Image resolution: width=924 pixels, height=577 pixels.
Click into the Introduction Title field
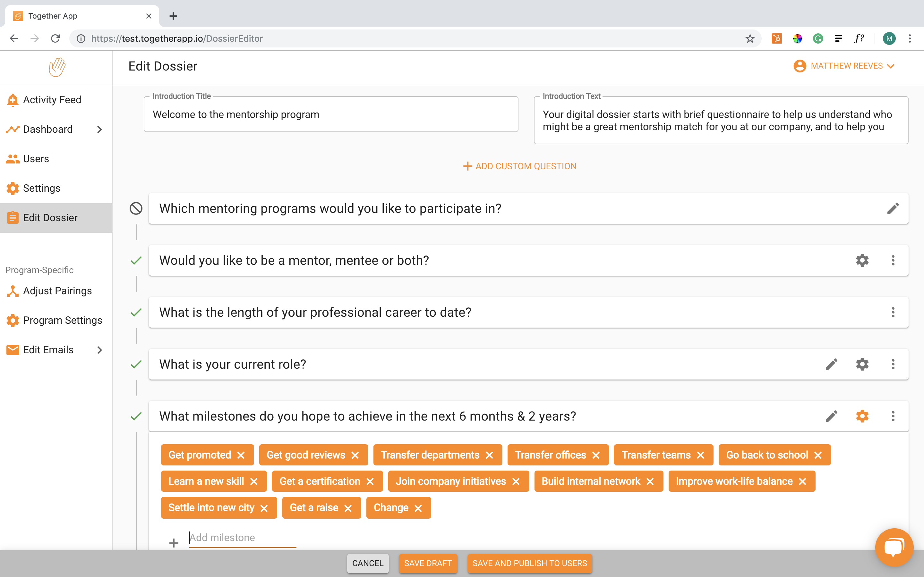point(331,114)
